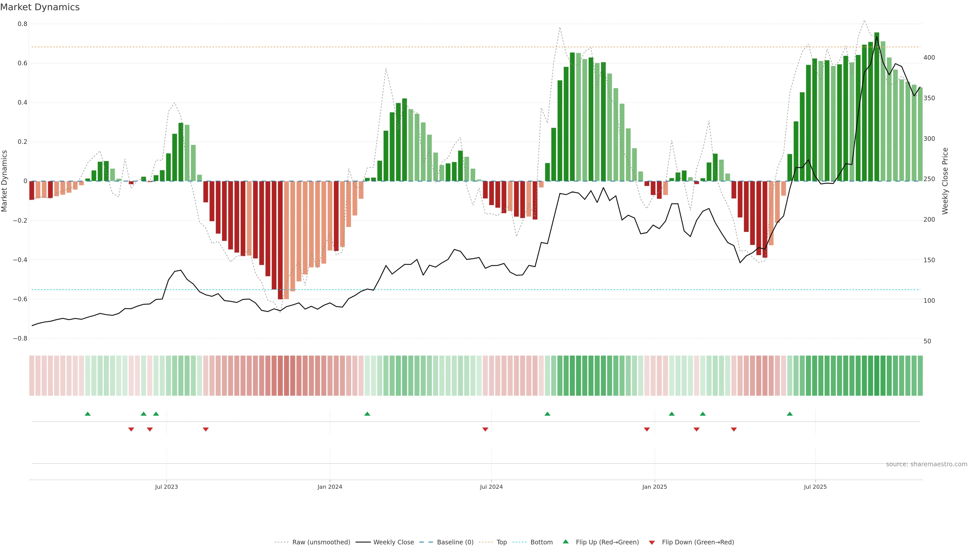Click the red flip-down triangle just before Jul 2024
The height and width of the screenshot is (551, 980).
[x=485, y=429]
